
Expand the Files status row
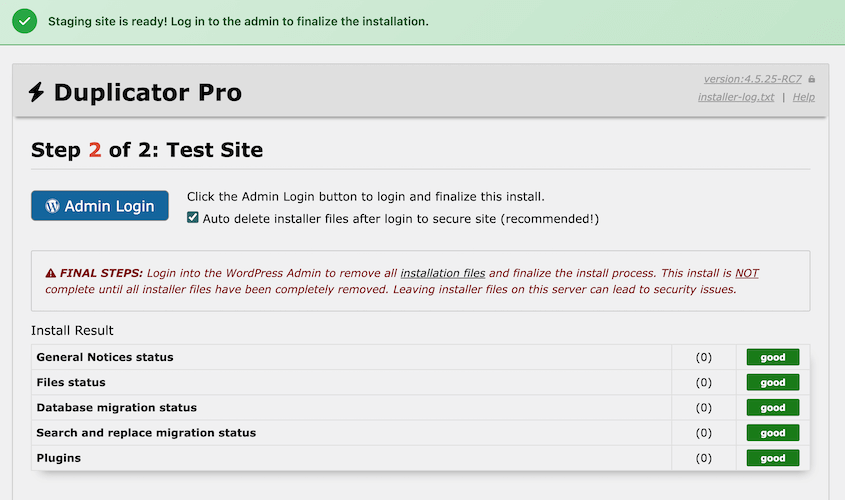click(71, 382)
